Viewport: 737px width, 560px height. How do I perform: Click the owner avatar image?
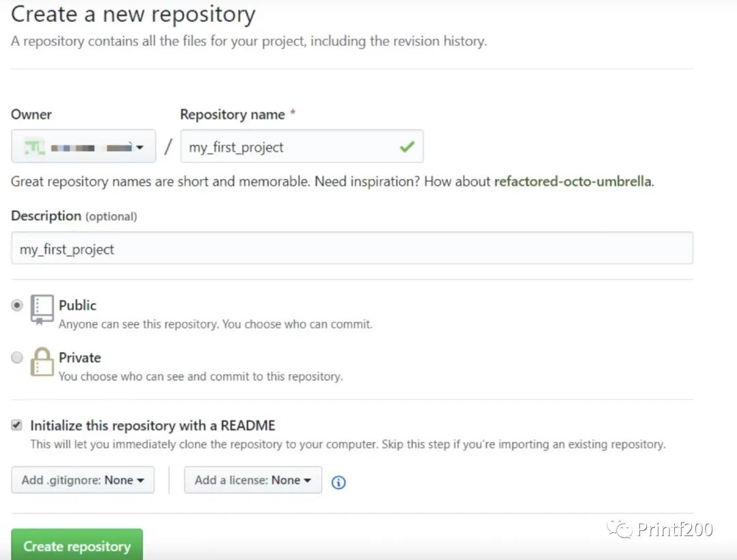(33, 147)
